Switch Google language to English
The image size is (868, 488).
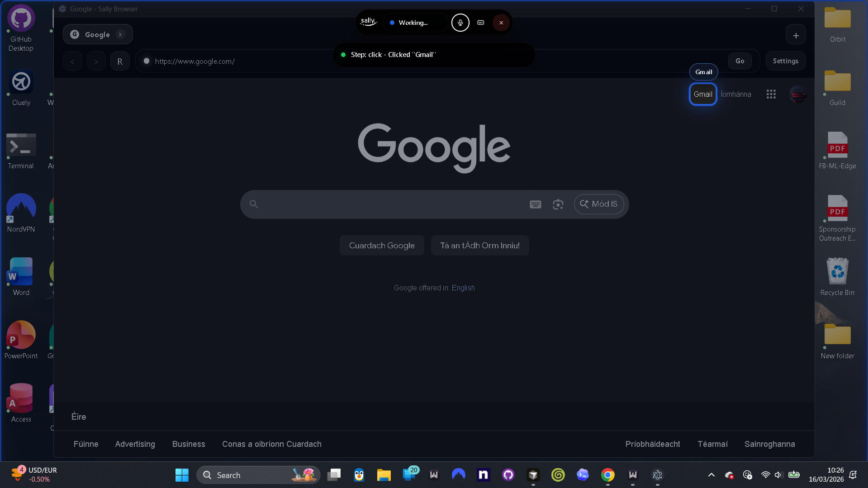point(463,288)
